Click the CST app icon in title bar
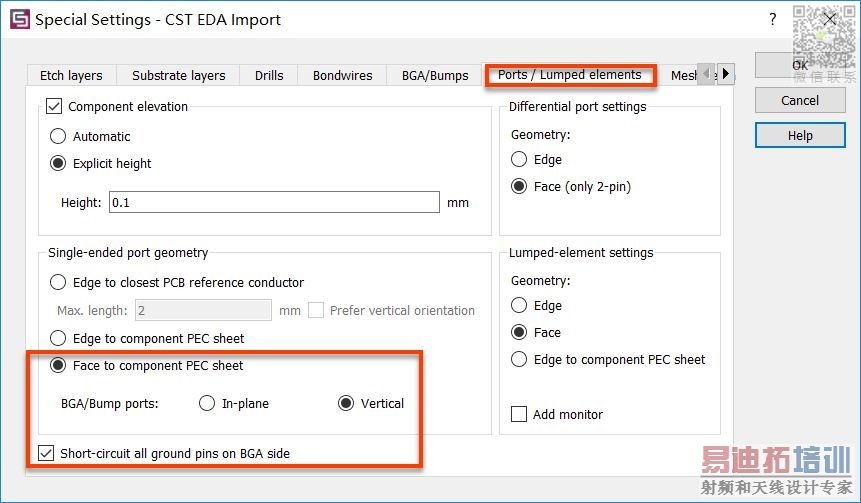The width and height of the screenshot is (861, 503). click(19, 19)
